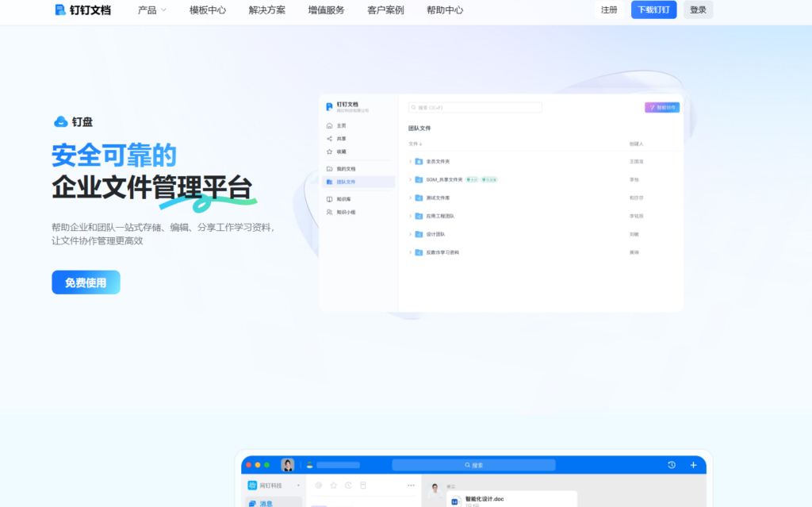Screen dimensions: 812x507
Task: Click the 免费使用 button
Action: click(86, 282)
